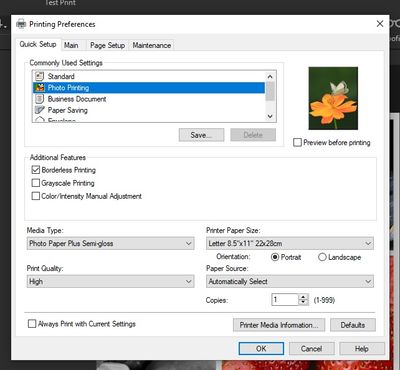The image size is (400, 370).
Task: Click the settings list scroll up arrow
Action: [270, 77]
